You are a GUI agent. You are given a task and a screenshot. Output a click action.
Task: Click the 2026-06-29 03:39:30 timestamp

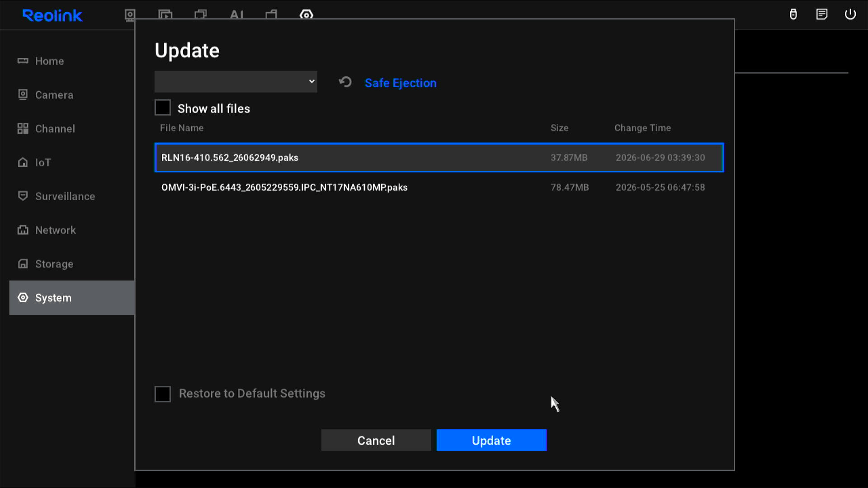pos(660,158)
